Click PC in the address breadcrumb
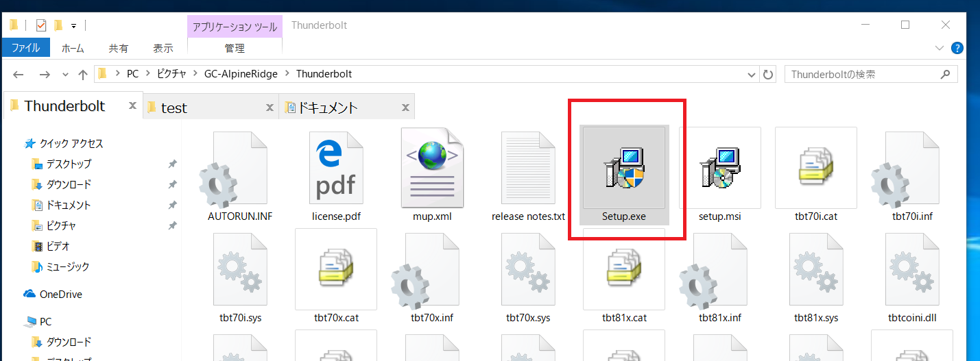Image resolution: width=980 pixels, height=361 pixels. click(132, 74)
